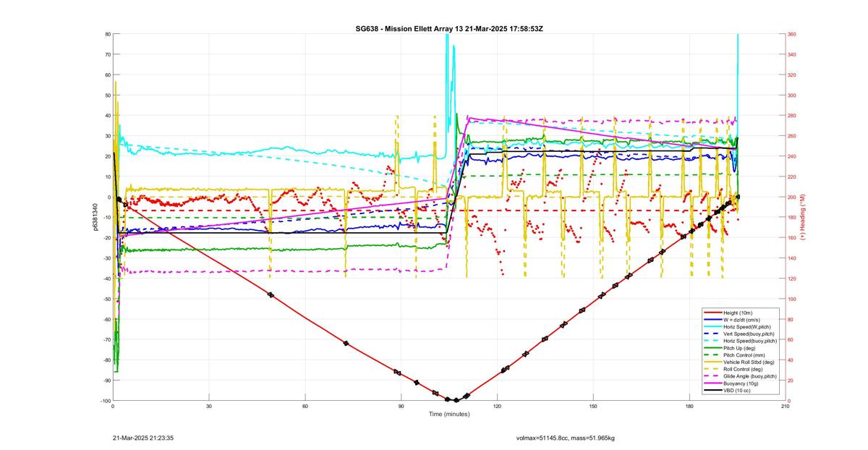
Task: Click left axis tick label '-70'
Action: tap(106, 340)
